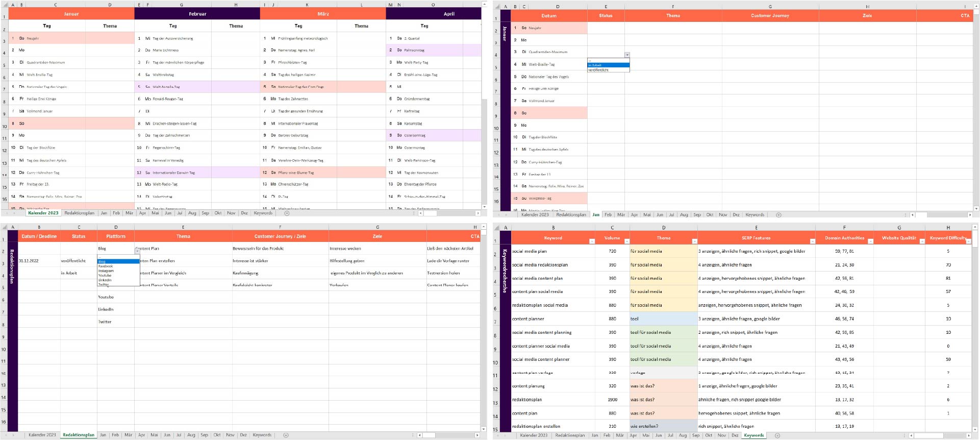Click 'Valentinstag' entry under Februar
The image size is (980, 440).
(x=162, y=197)
